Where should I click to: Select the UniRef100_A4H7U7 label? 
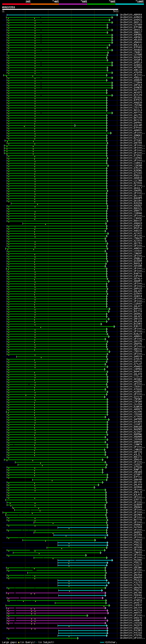tap(131, 613)
